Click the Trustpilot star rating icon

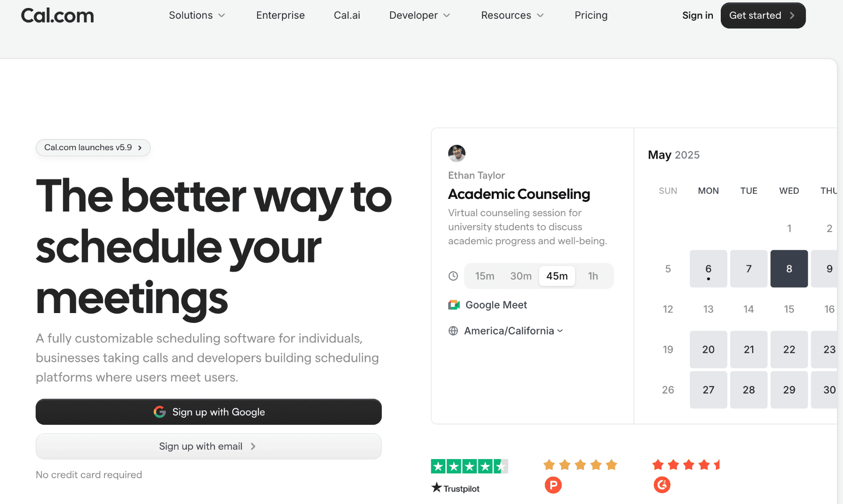(x=469, y=466)
